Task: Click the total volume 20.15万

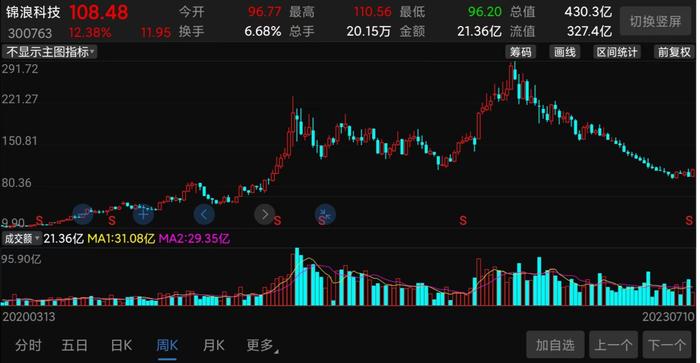Action: [x=369, y=31]
